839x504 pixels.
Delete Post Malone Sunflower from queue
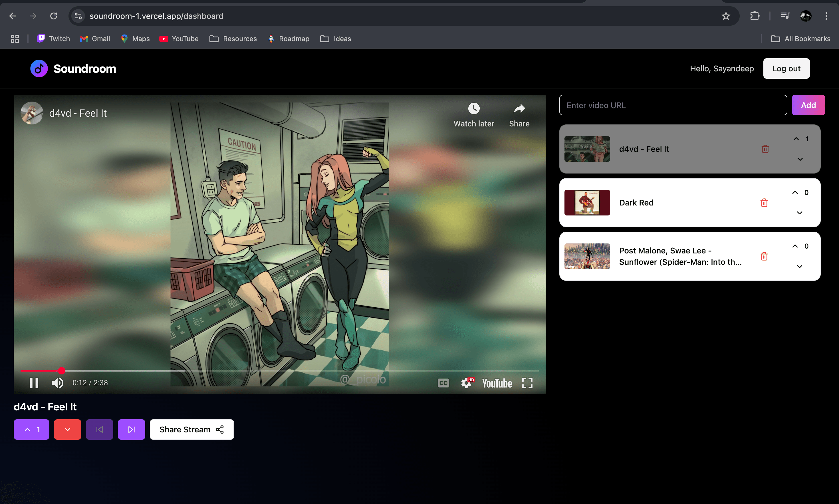(764, 256)
